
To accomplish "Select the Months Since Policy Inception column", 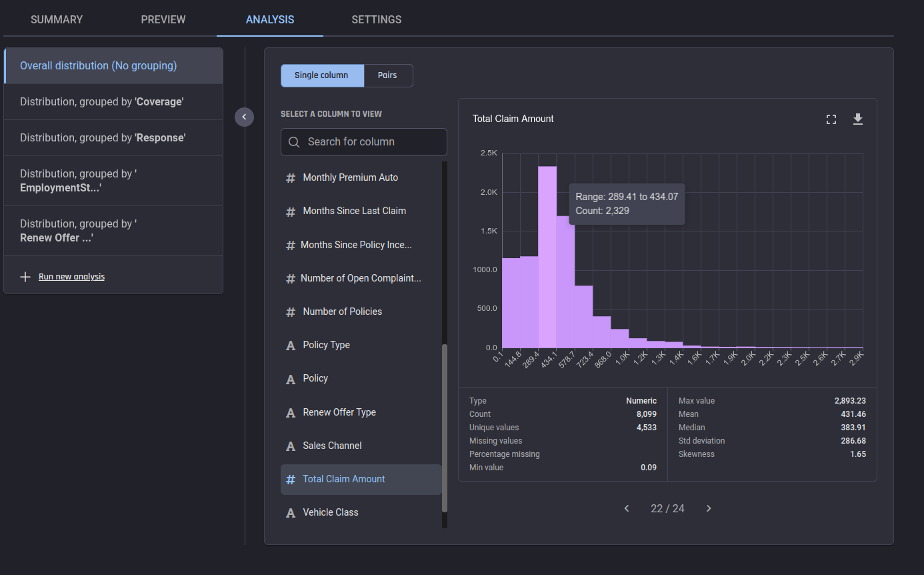I will (361, 245).
